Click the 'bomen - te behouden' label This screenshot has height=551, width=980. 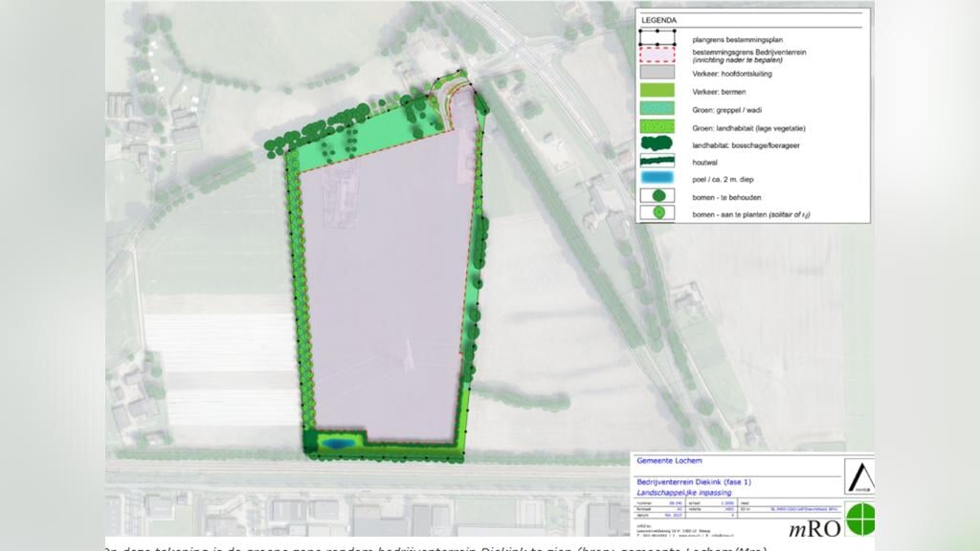coord(726,197)
